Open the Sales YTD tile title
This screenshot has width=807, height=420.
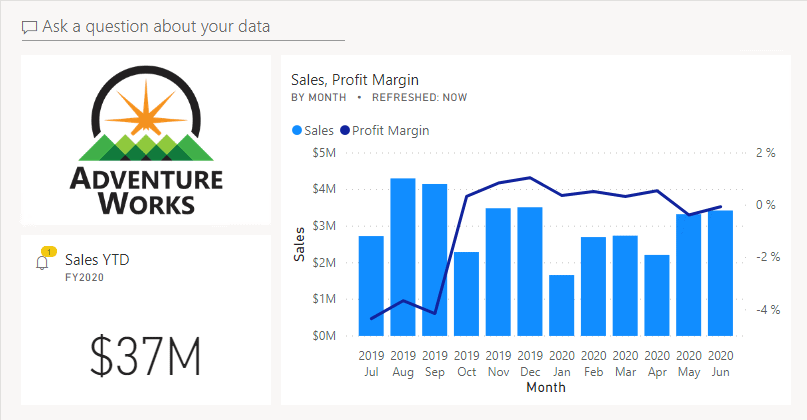[96, 260]
